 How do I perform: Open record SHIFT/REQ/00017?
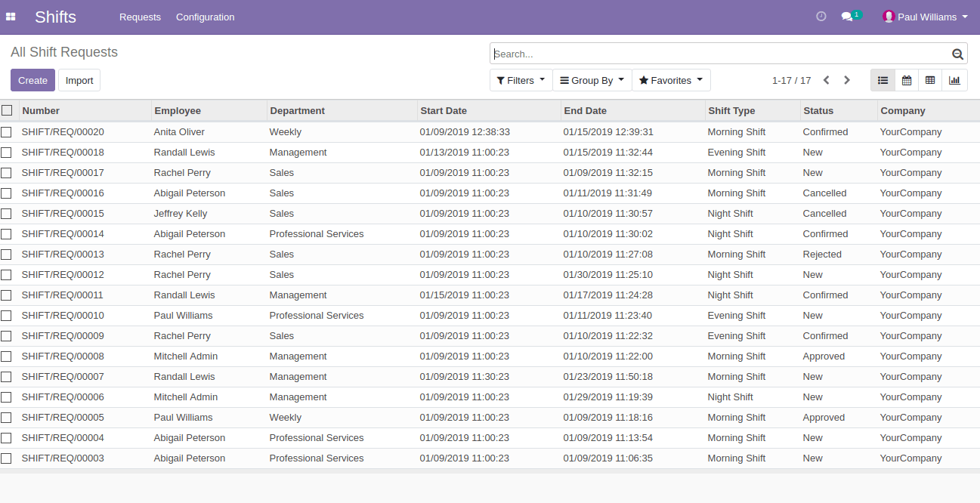point(63,173)
